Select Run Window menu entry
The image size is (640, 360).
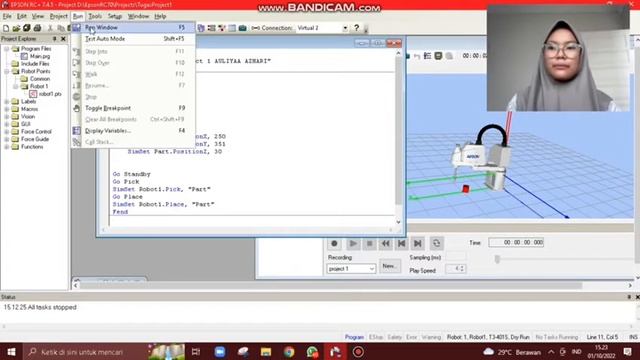point(133,27)
